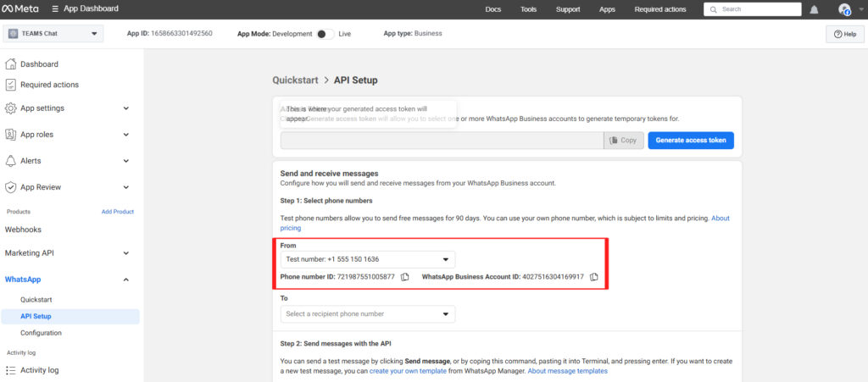Click the Step 1: Select phone numbers text

(326, 200)
